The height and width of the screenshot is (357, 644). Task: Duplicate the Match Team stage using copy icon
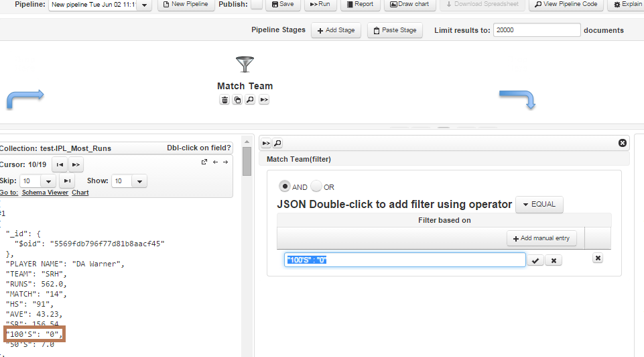point(237,100)
